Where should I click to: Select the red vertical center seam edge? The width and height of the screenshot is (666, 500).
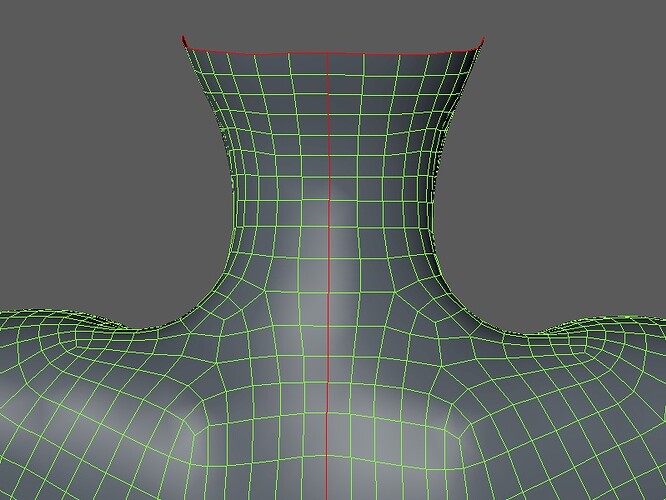327,276
